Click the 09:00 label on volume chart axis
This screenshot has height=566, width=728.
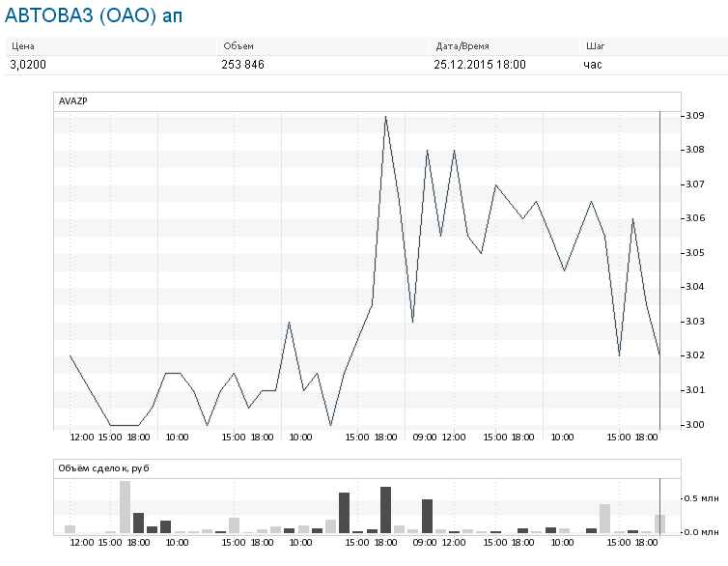(x=425, y=543)
